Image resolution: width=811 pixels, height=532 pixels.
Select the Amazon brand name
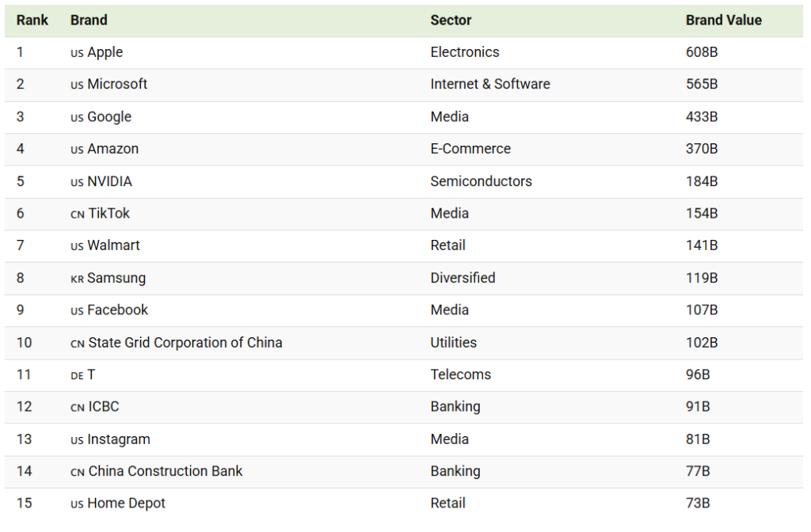(x=113, y=149)
